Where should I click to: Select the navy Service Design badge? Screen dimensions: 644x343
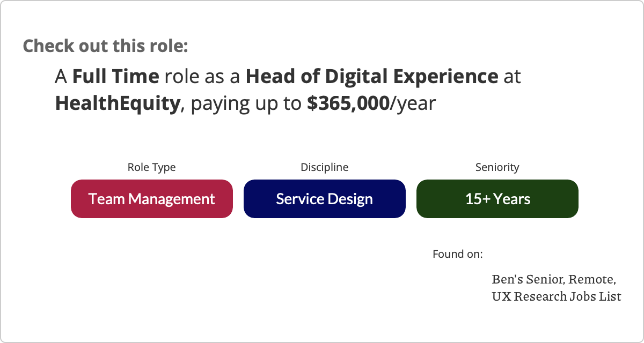coord(325,199)
